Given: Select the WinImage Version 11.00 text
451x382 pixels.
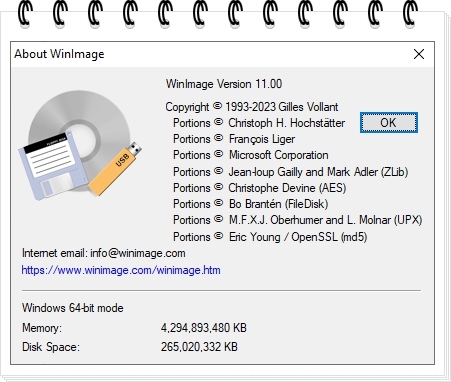Looking at the screenshot, I should click(x=224, y=84).
